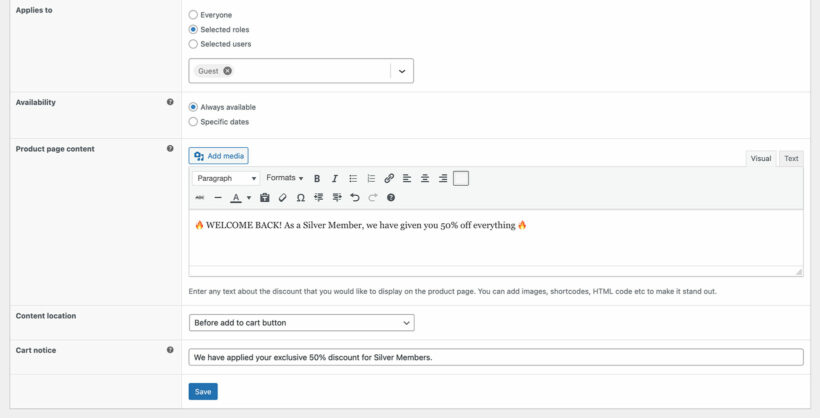Expand the roles dropdown chevron
This screenshot has width=820, height=418.
pyautogui.click(x=402, y=71)
